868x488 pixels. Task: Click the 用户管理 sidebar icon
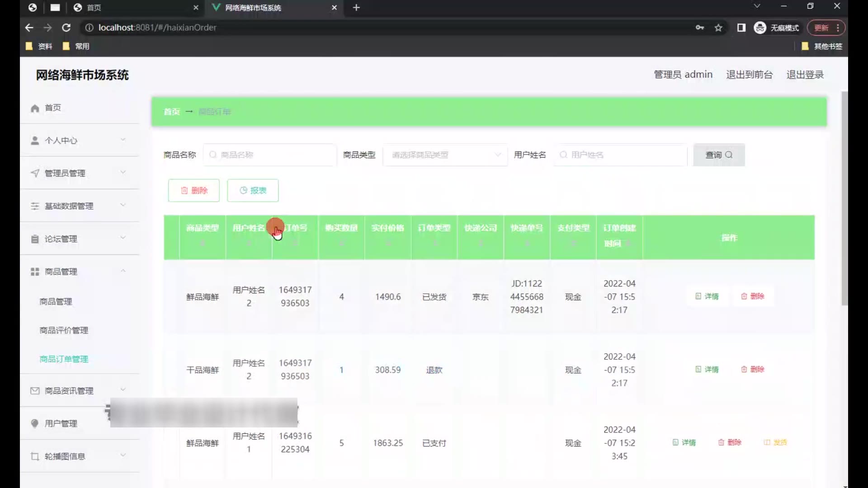click(35, 423)
